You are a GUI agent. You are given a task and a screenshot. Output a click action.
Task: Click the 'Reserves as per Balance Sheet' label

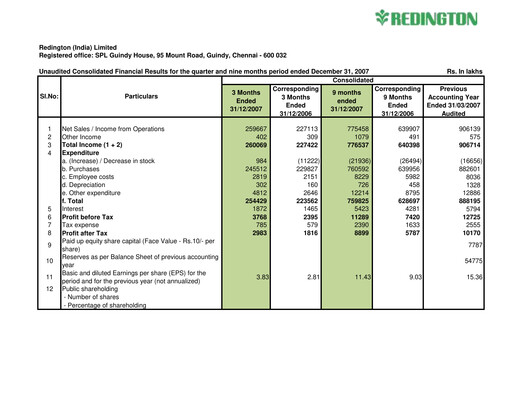[x=140, y=261]
